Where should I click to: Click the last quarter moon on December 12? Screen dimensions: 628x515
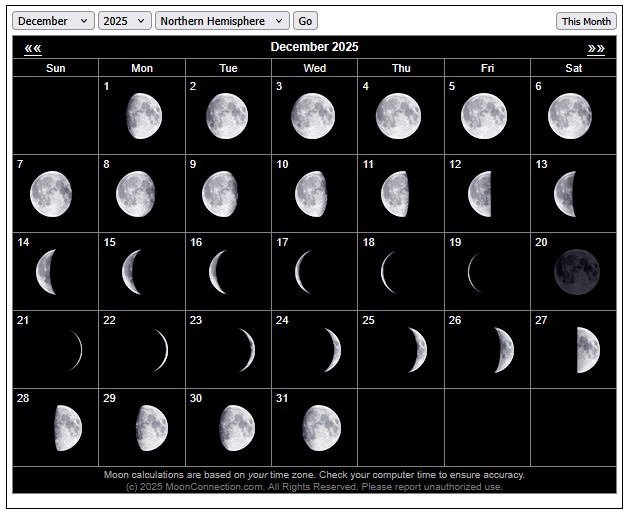[x=481, y=194]
